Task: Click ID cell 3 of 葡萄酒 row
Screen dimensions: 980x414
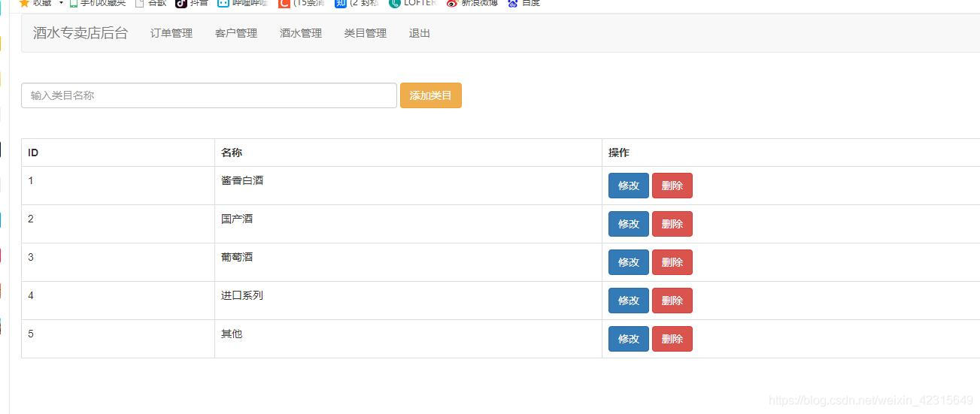Action: coord(118,262)
